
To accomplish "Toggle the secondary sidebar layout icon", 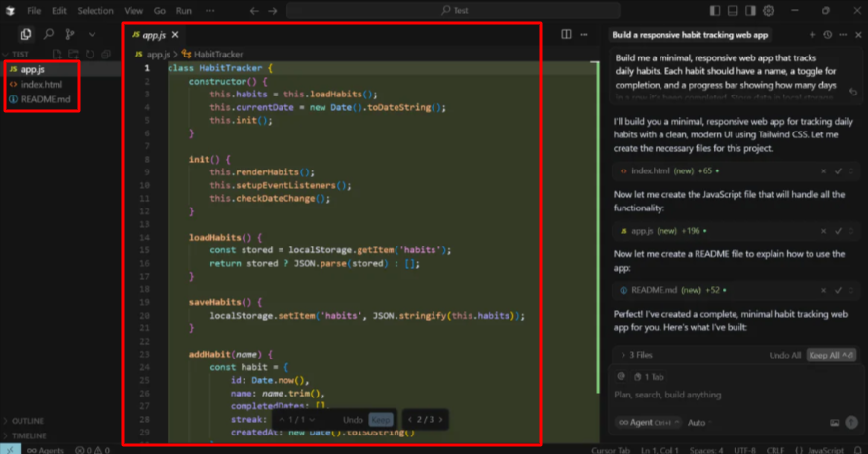I will (751, 10).
